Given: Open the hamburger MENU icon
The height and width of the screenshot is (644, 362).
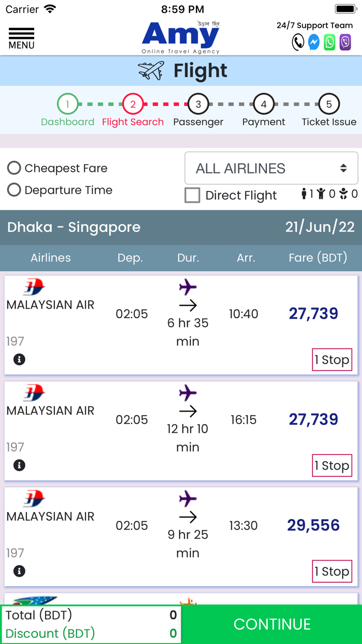Looking at the screenshot, I should click(21, 38).
